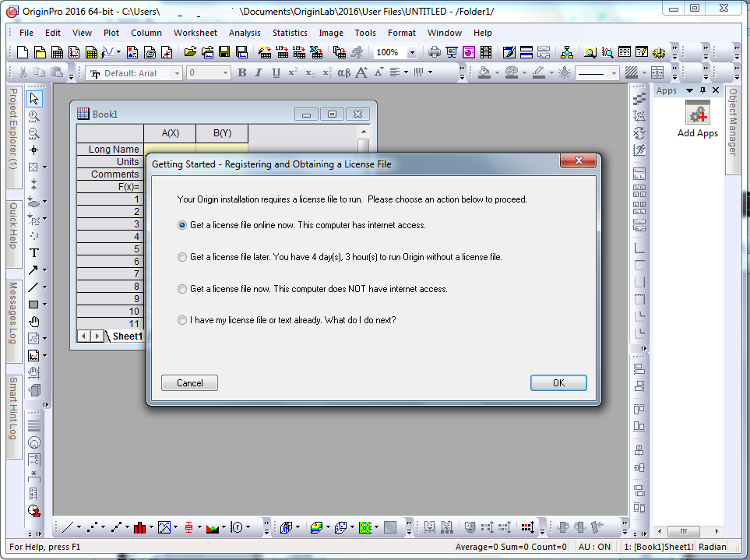Open the Analysis menu
The width and height of the screenshot is (750, 560).
(x=245, y=33)
